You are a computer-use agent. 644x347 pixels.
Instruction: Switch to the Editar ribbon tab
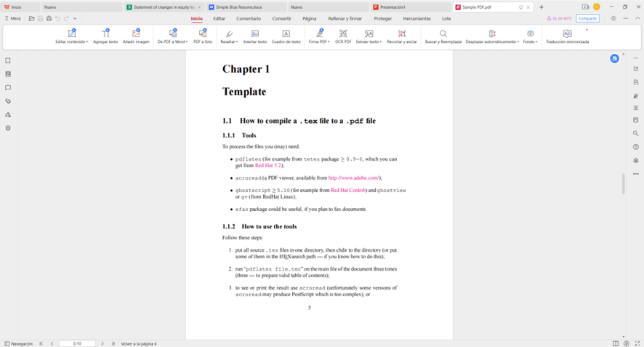[x=219, y=18]
